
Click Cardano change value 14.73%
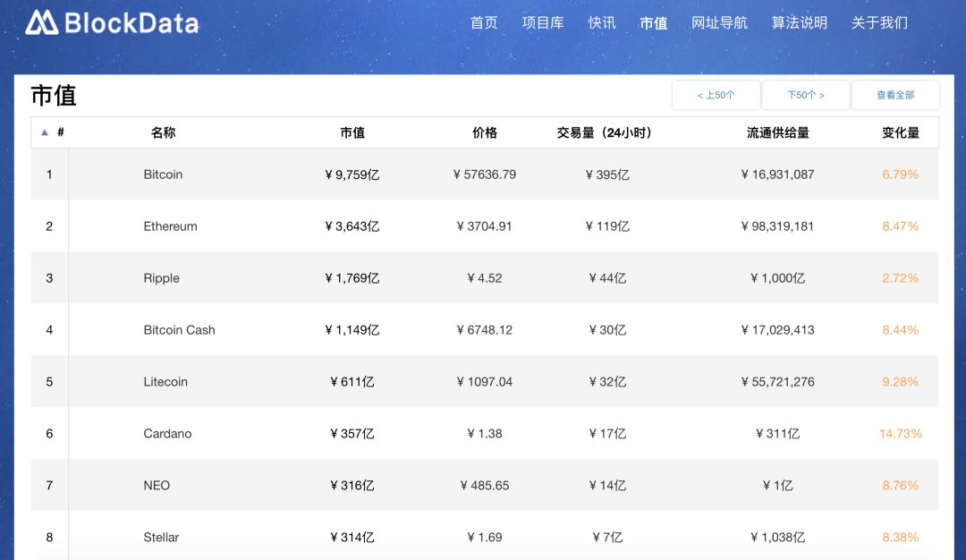(x=901, y=433)
